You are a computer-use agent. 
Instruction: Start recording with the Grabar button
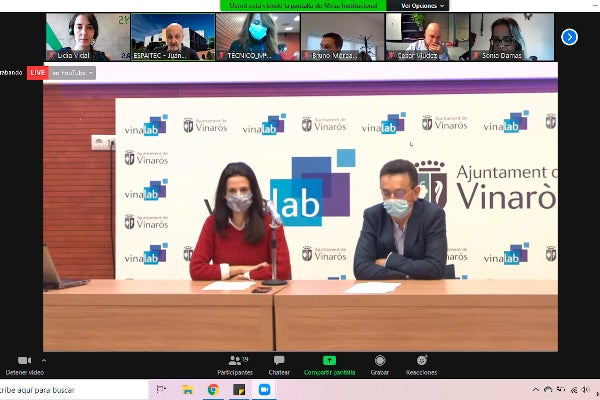[x=380, y=365]
